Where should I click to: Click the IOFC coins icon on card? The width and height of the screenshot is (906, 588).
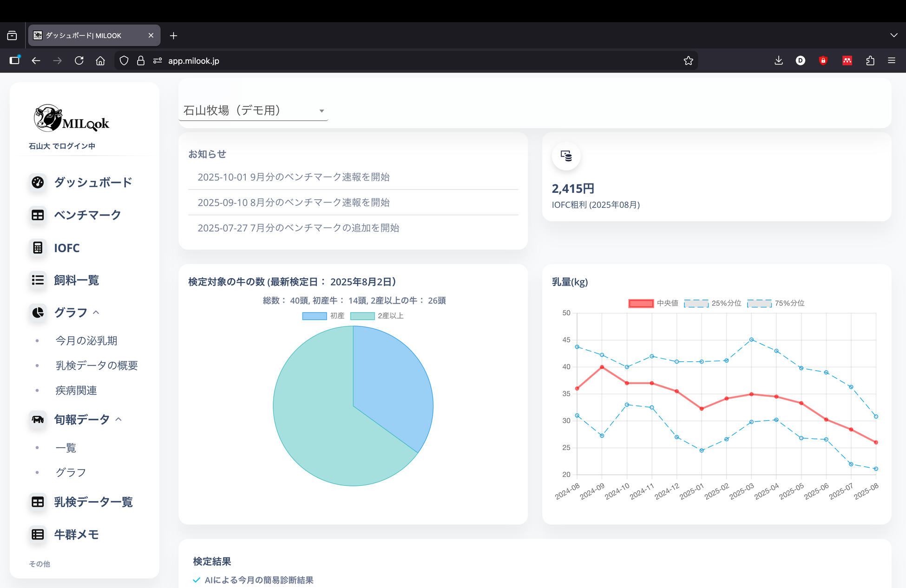tap(566, 156)
